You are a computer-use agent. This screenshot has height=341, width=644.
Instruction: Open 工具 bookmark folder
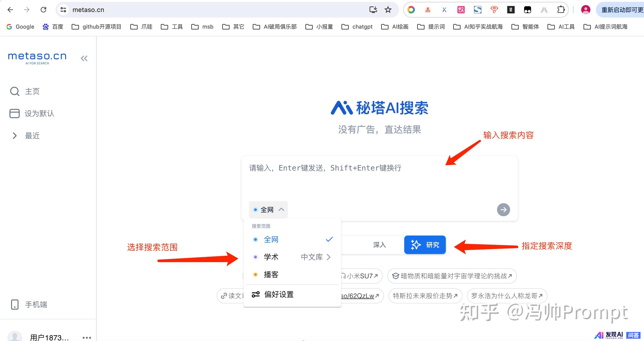172,27
